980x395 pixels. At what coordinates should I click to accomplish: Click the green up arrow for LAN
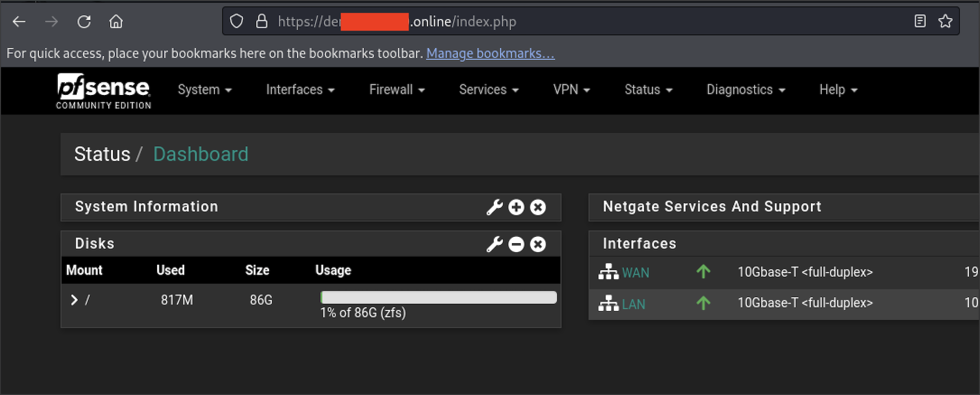pos(703,303)
